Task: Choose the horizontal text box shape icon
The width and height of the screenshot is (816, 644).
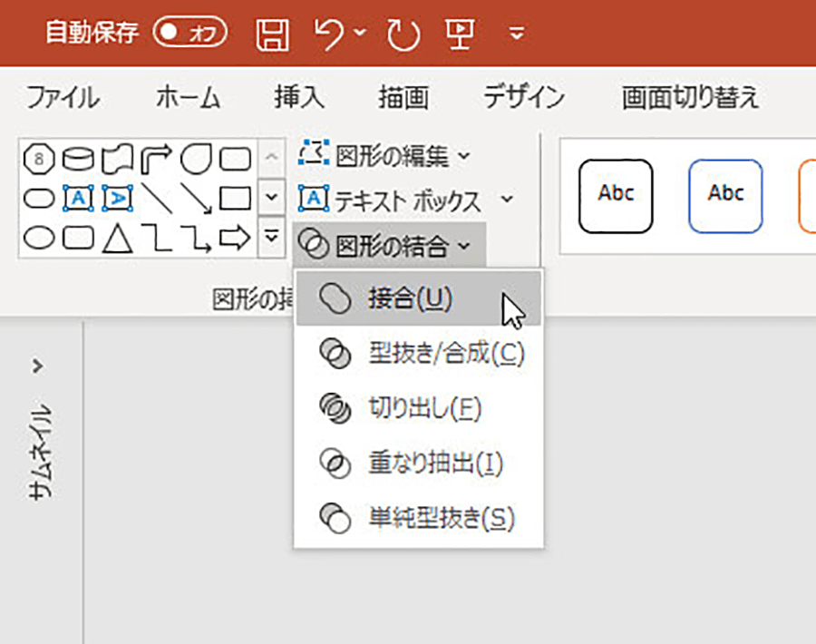Action: (x=77, y=198)
